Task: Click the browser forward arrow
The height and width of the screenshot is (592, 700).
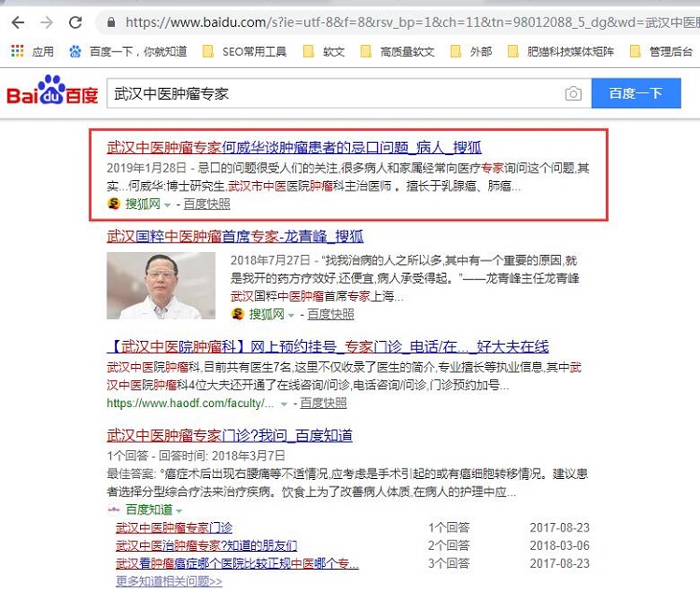Action: coord(47,21)
